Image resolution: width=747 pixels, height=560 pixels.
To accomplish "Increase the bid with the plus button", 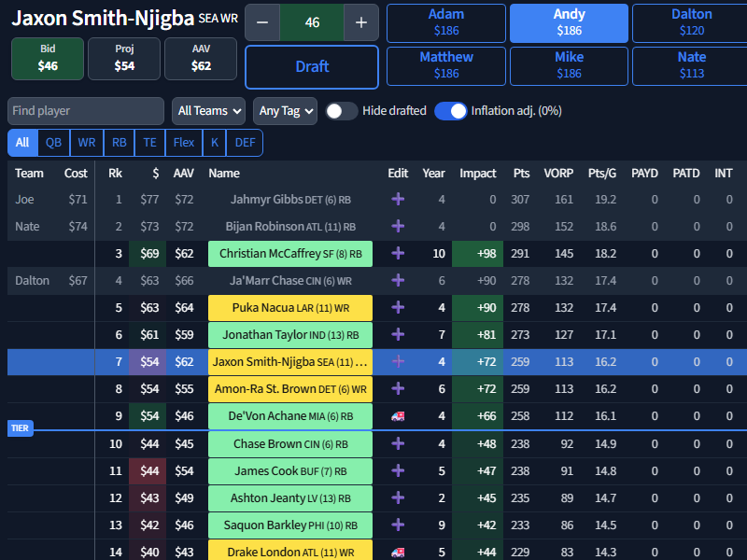I will 361,22.
